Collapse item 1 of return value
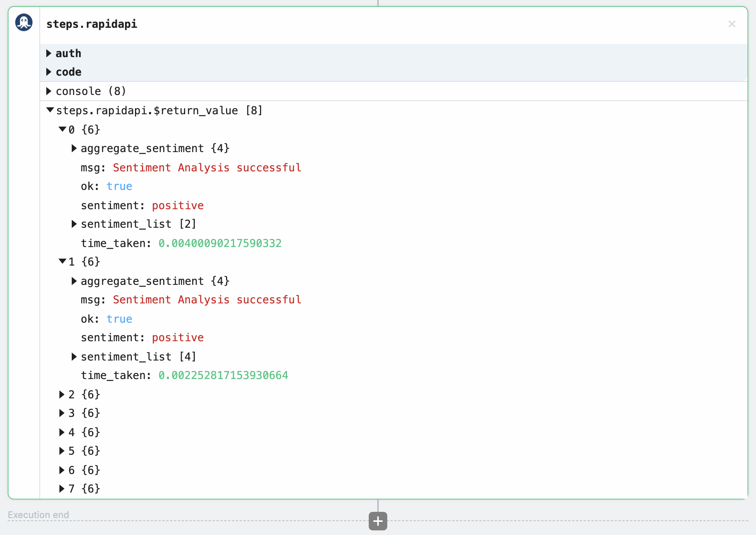Viewport: 756px width, 535px height. (x=62, y=262)
